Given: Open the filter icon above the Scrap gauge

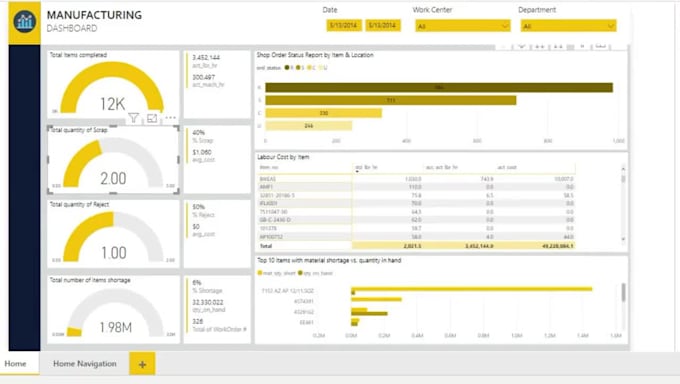Looking at the screenshot, I should 134,118.
